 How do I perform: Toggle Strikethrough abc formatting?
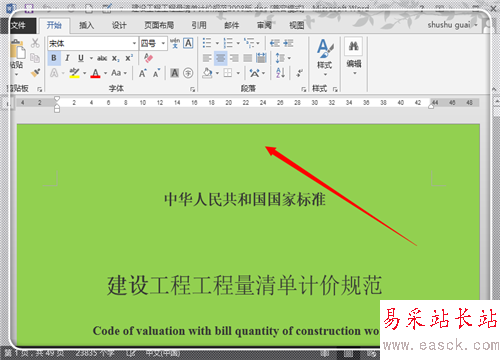coord(102,58)
